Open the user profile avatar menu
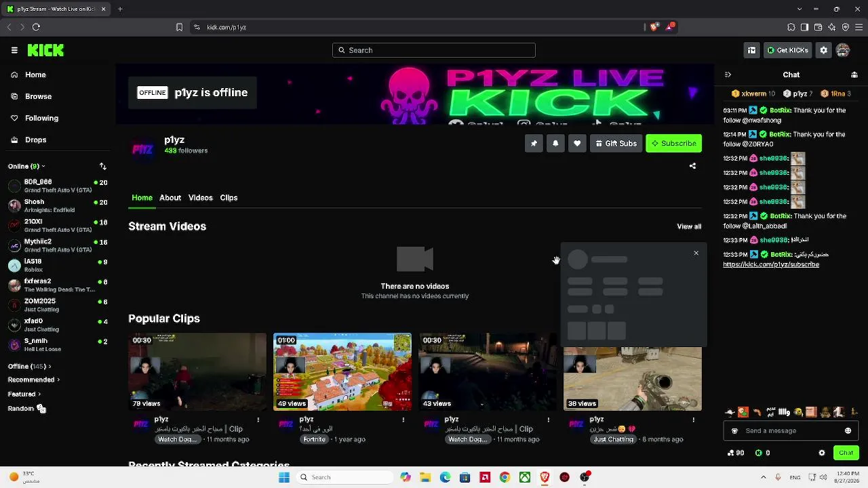The image size is (868, 488). (843, 50)
